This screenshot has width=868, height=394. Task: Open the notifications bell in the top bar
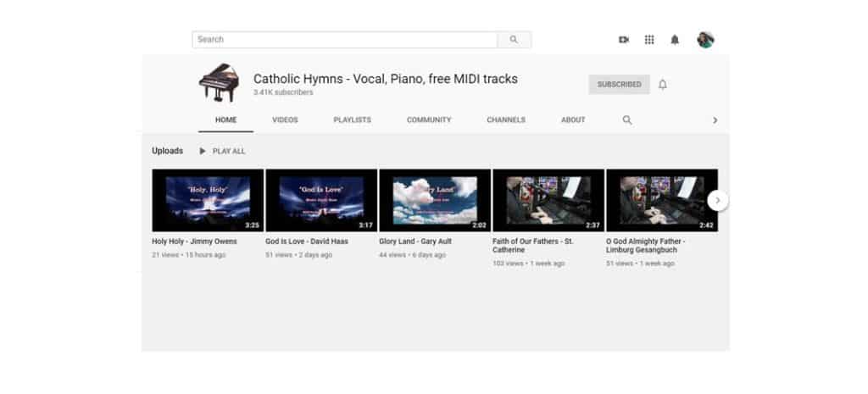[675, 40]
